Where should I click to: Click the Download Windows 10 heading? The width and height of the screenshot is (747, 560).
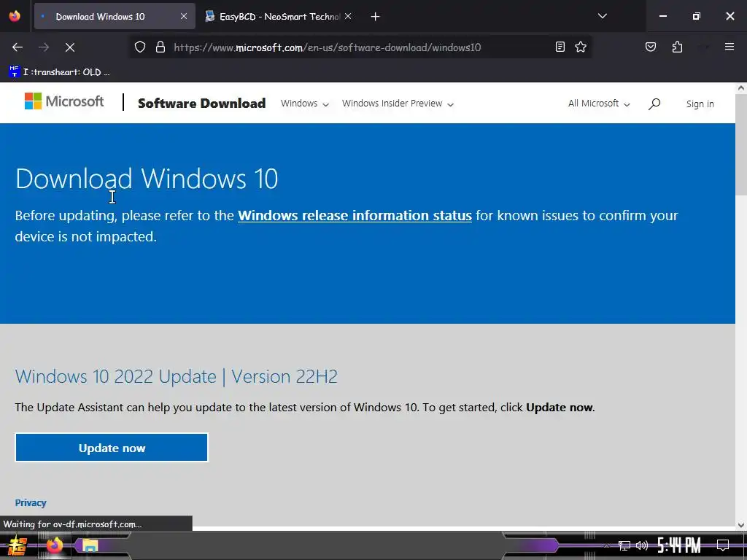147,179
